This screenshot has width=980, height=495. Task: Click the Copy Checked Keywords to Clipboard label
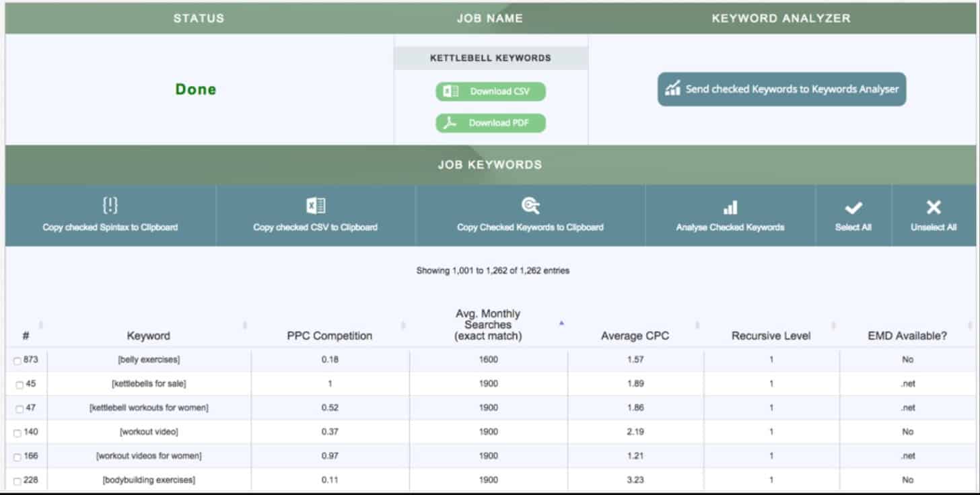(x=530, y=227)
